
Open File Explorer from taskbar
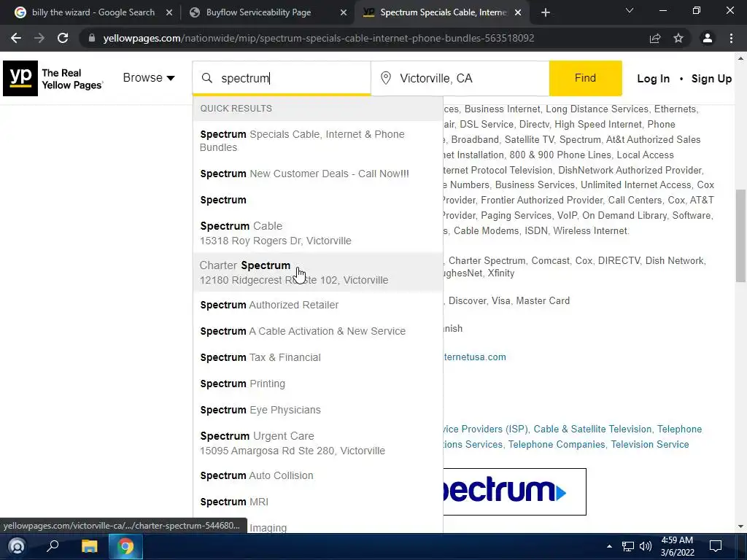pos(89,546)
